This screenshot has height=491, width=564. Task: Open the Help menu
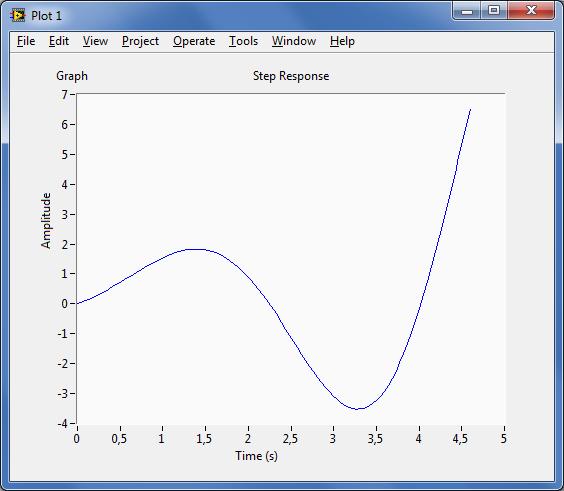(x=342, y=41)
